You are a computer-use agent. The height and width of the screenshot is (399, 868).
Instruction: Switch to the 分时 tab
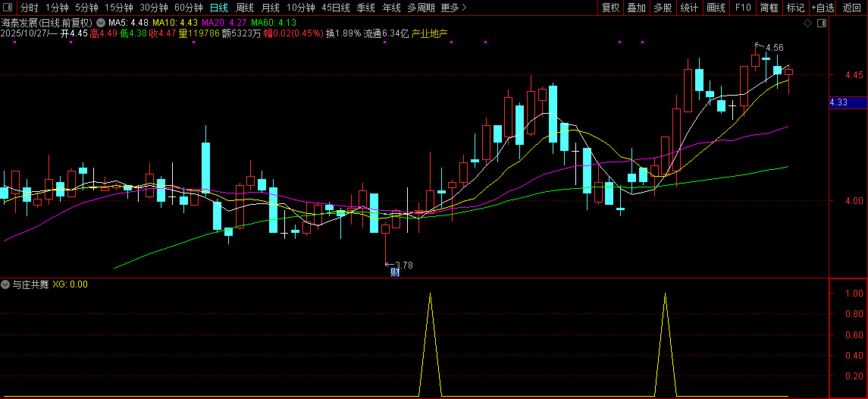coord(29,8)
